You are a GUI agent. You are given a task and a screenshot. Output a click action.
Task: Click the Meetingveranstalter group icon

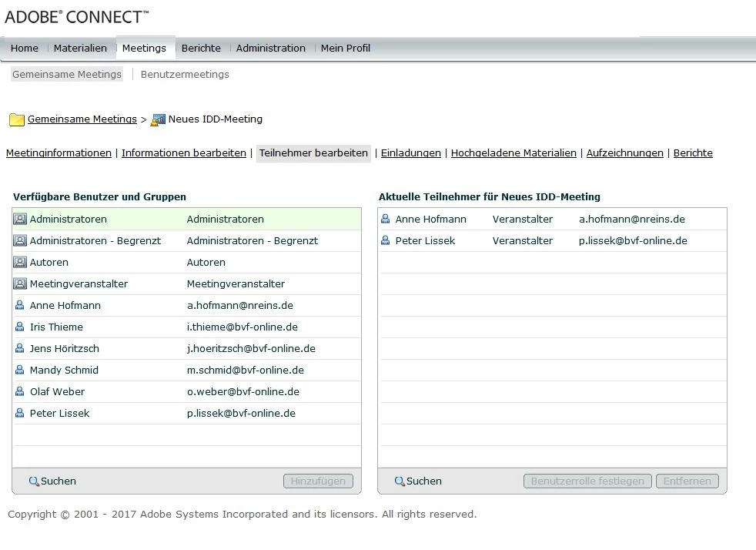coord(20,283)
